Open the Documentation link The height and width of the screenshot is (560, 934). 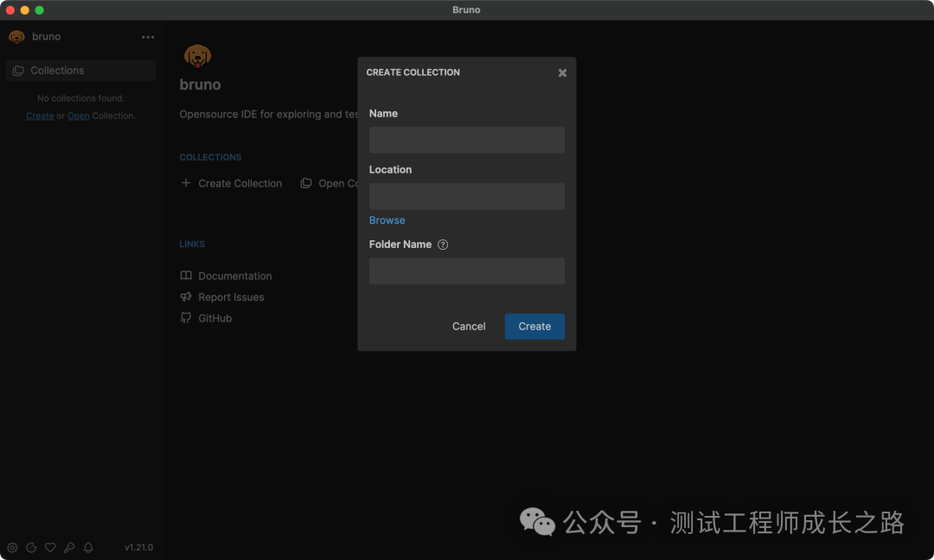234,277
